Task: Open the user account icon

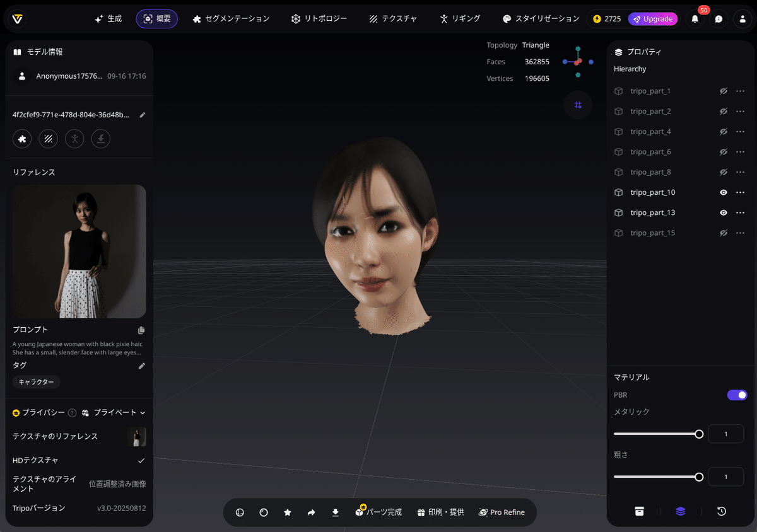Action: coord(742,19)
